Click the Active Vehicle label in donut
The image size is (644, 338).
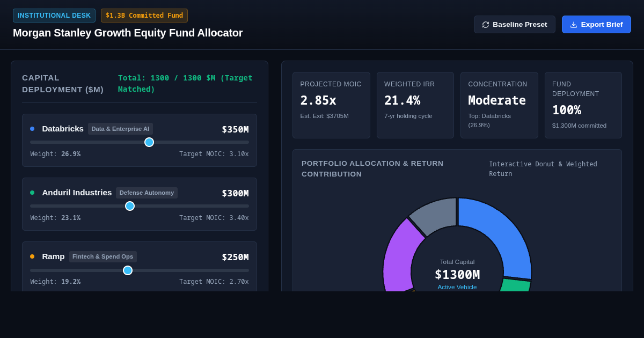pyautogui.click(x=457, y=287)
